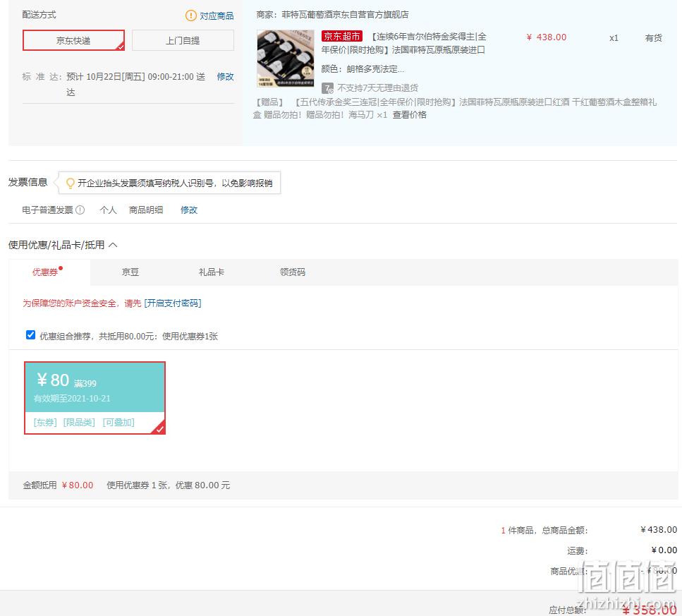Click 查看价格 for the gift item
Image resolution: width=682 pixels, height=616 pixels.
(409, 115)
